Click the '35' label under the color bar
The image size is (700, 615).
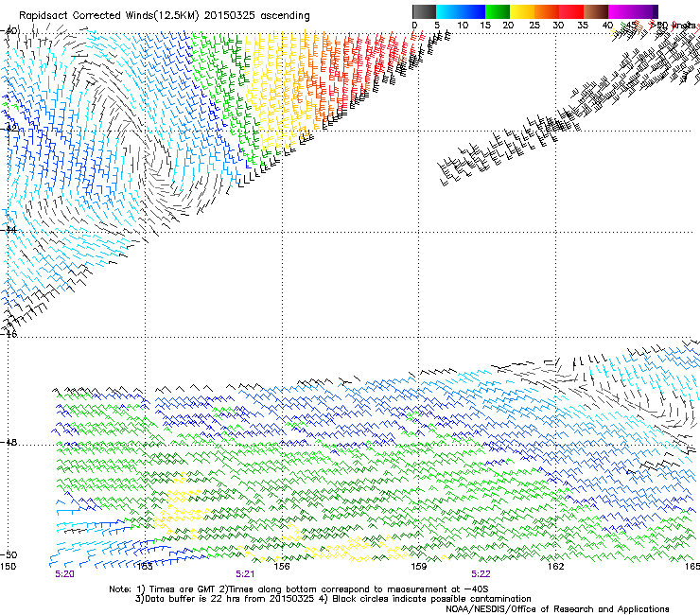point(583,26)
